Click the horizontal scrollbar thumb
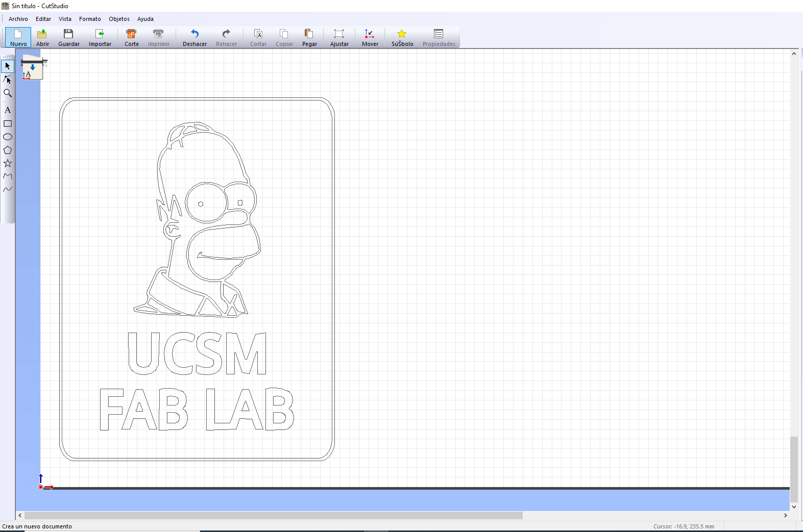803x532 pixels. click(x=274, y=516)
